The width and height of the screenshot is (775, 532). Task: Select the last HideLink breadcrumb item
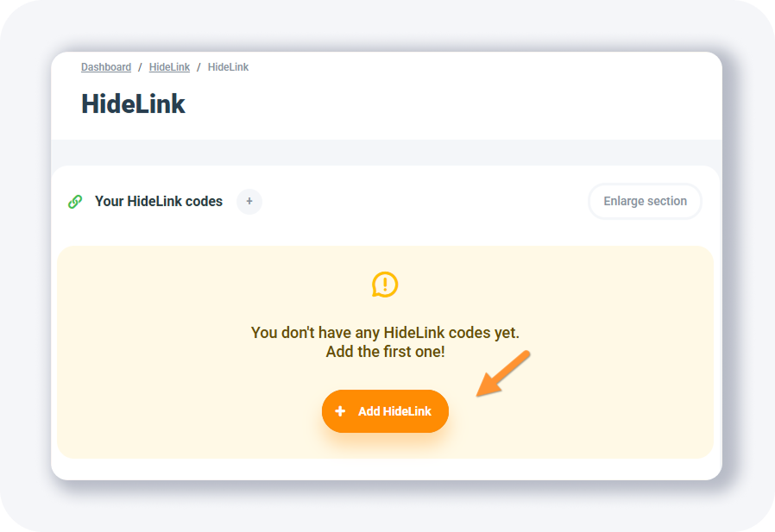[228, 67]
